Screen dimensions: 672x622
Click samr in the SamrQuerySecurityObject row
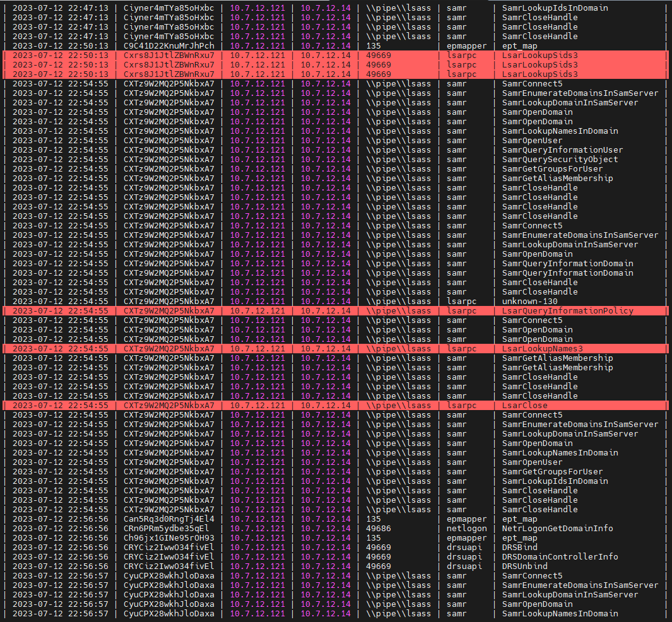point(456,160)
